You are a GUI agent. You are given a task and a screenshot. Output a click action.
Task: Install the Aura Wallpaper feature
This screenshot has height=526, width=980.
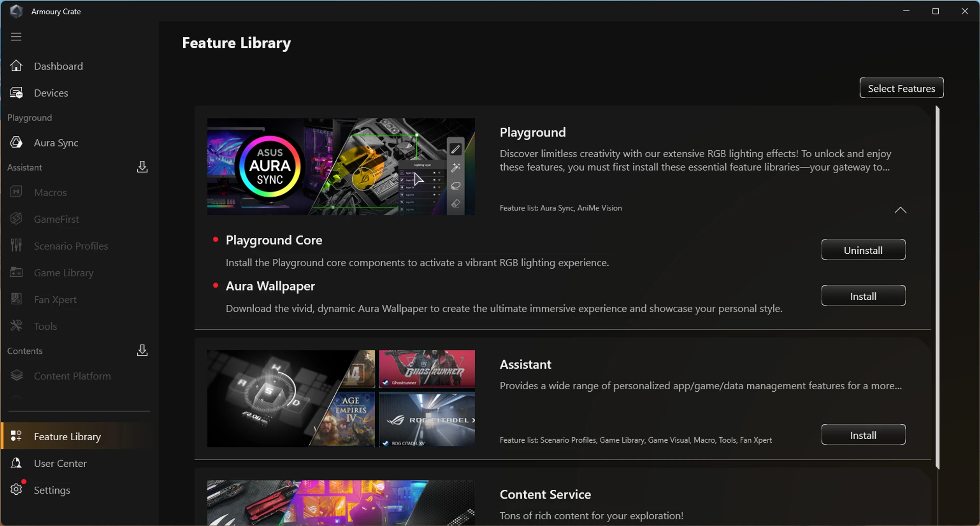tap(863, 296)
